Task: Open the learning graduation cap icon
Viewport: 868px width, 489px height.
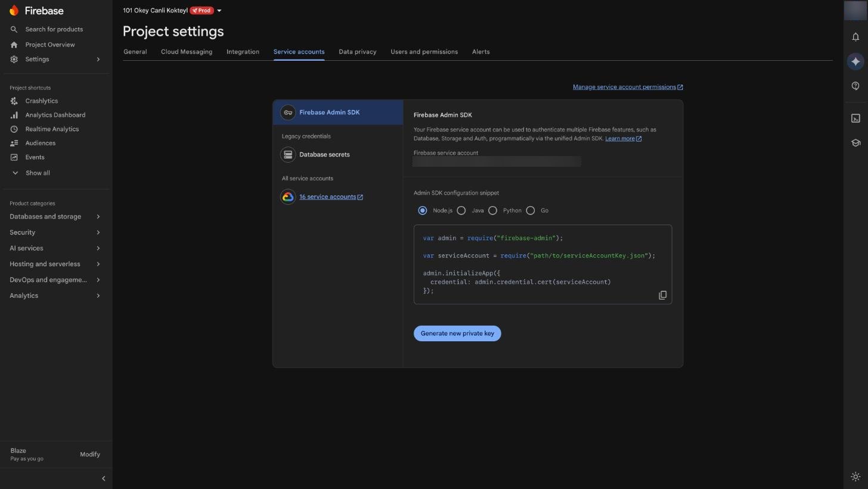Action: pos(855,143)
